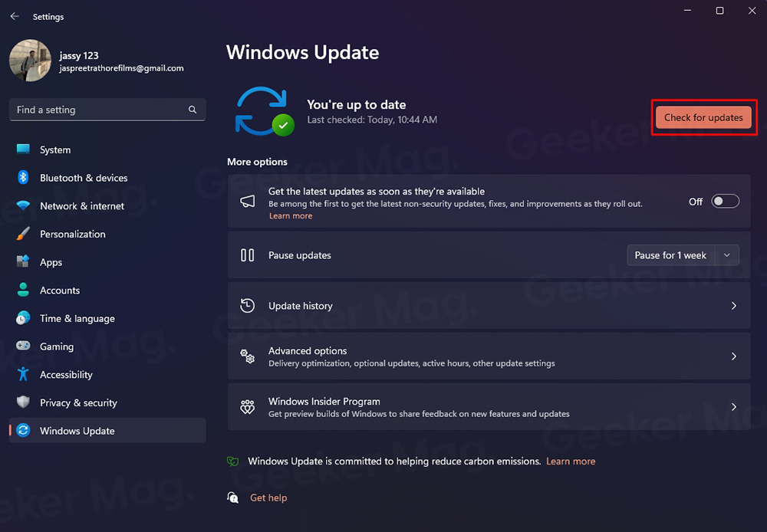Click the megaphone icon for latest updates
767x532 pixels.
pos(248,201)
